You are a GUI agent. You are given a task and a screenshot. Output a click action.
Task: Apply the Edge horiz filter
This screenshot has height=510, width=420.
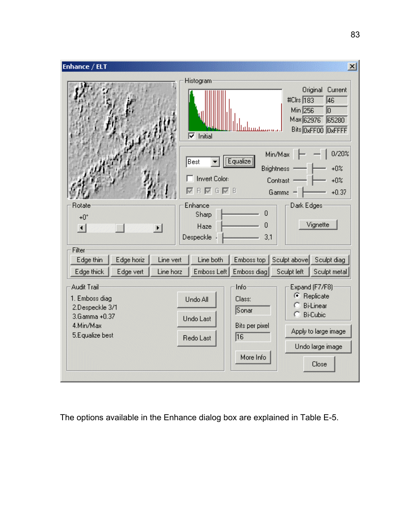[x=130, y=260]
